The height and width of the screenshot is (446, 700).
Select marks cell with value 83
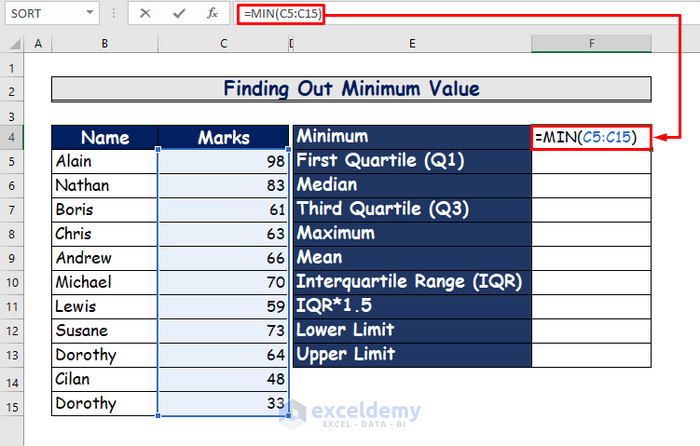224,185
